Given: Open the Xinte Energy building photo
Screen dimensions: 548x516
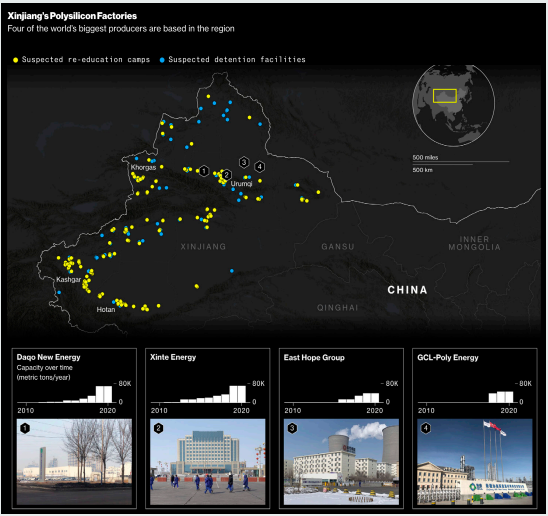Looking at the screenshot, I should pyautogui.click(x=208, y=462).
